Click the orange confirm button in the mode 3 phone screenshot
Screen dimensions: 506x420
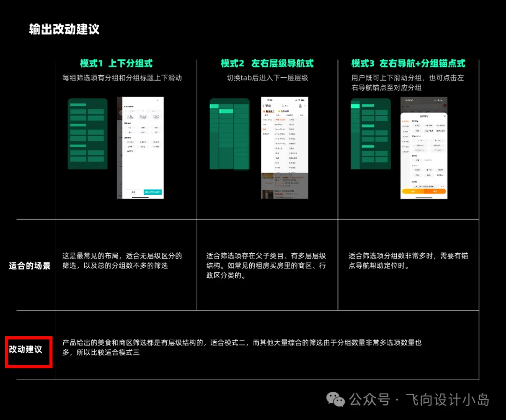435,192
